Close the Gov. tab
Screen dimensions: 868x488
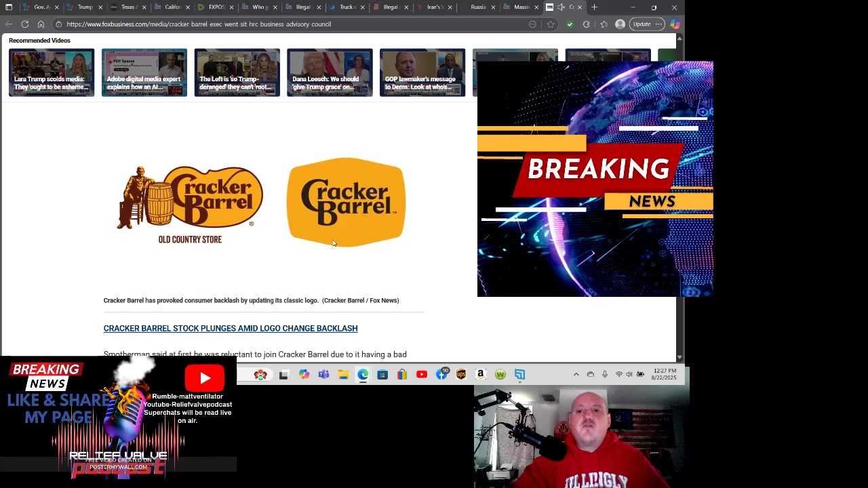pyautogui.click(x=57, y=7)
